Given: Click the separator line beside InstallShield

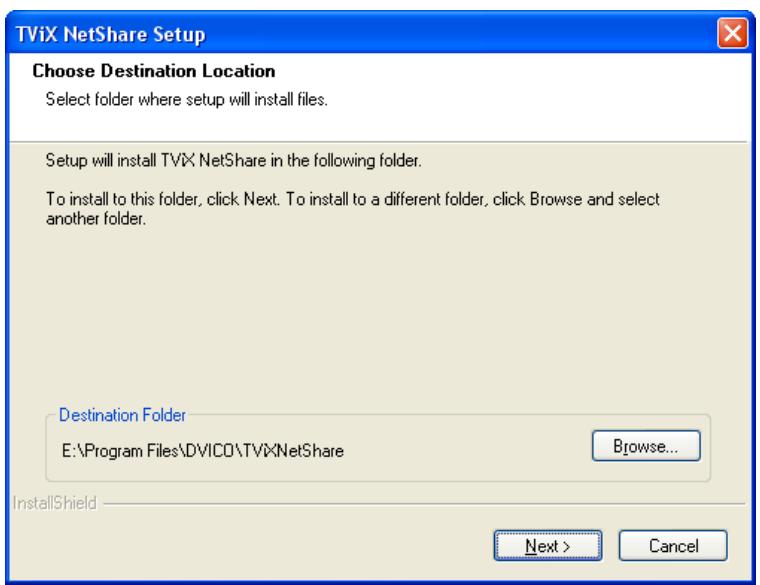Looking at the screenshot, I should coord(424,504).
